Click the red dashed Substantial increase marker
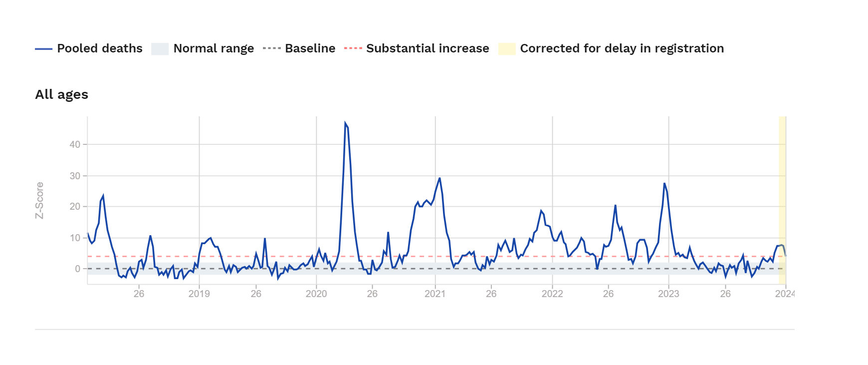The height and width of the screenshot is (365, 868). 353,49
